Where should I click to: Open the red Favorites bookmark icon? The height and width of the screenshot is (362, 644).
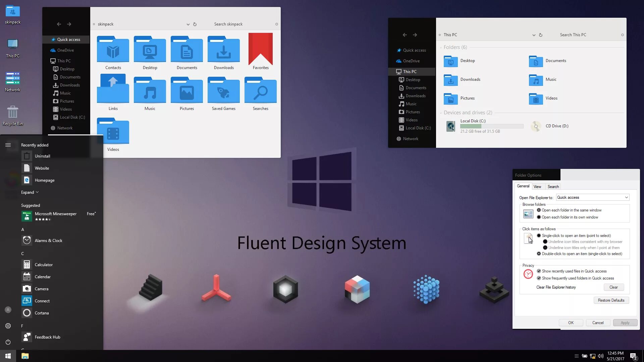click(x=261, y=49)
